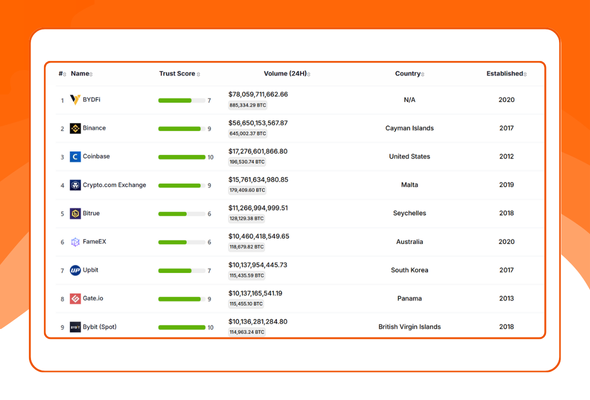Viewport: 590px width, 400px height.
Task: Click volume $10,136,281,284.80
Action: (258, 322)
